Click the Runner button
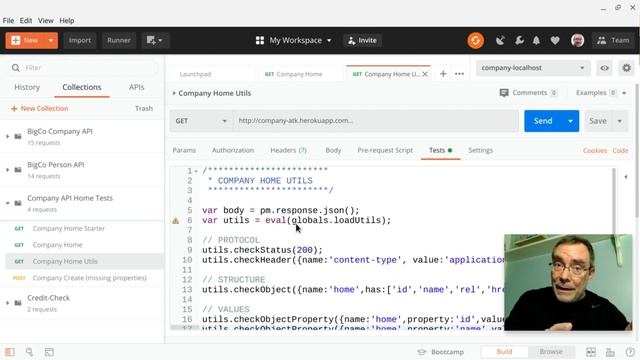Screen dimensions: 640x360 pos(119,40)
